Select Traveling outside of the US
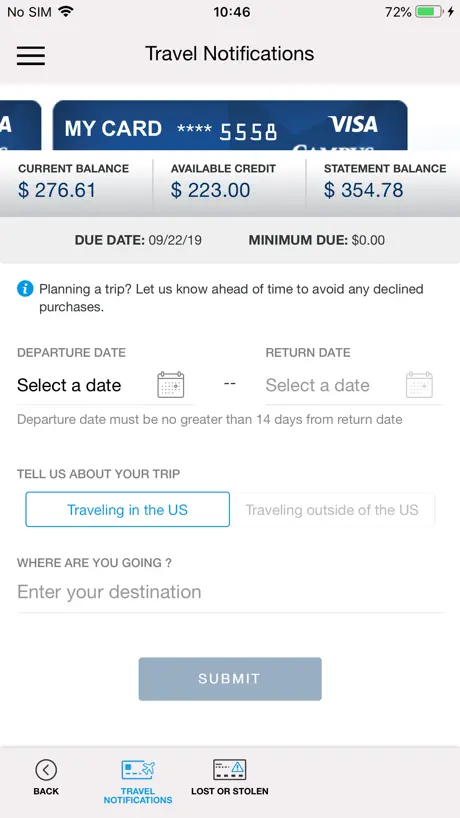 332,509
